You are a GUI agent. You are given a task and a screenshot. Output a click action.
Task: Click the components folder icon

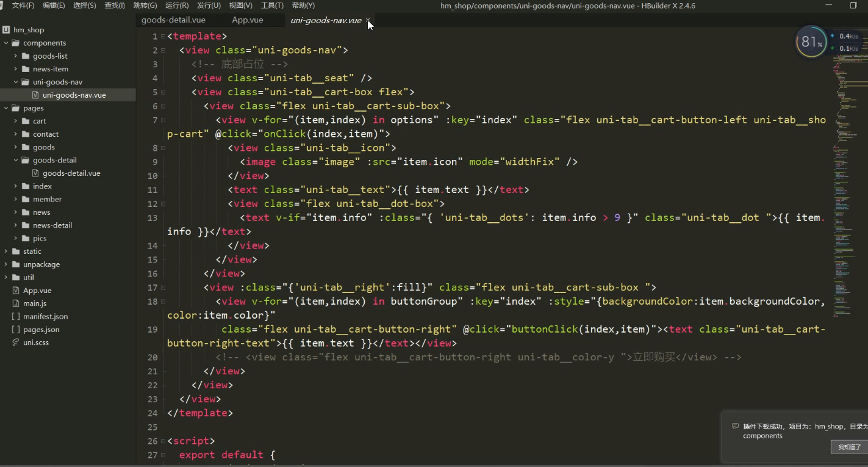(16, 43)
